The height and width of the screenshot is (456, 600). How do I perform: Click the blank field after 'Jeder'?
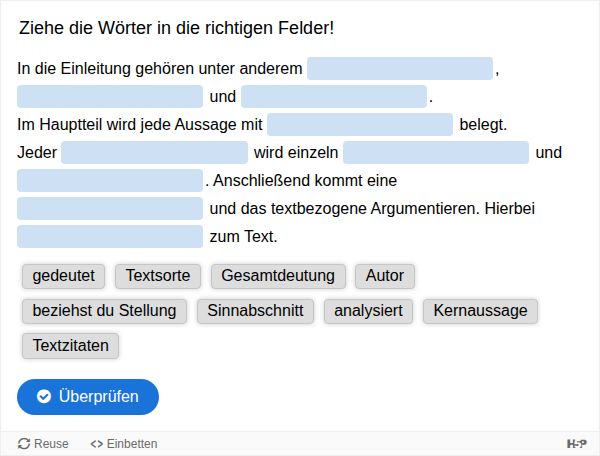(x=154, y=153)
